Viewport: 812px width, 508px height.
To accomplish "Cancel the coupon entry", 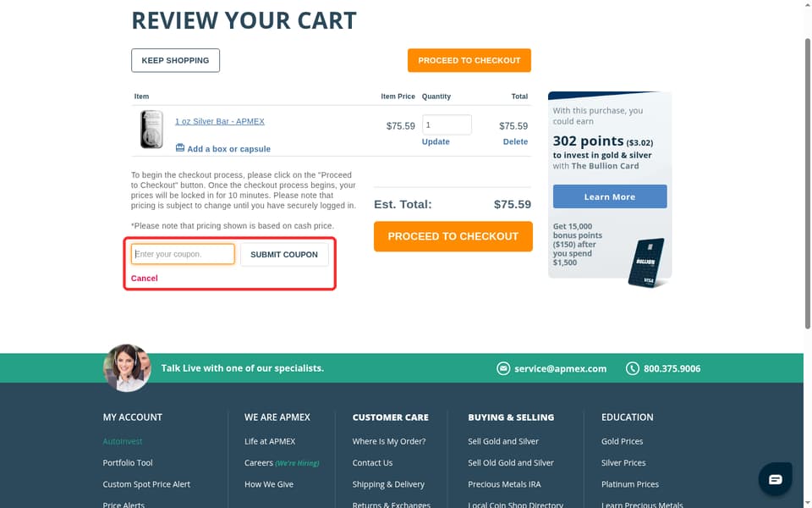I will click(145, 279).
